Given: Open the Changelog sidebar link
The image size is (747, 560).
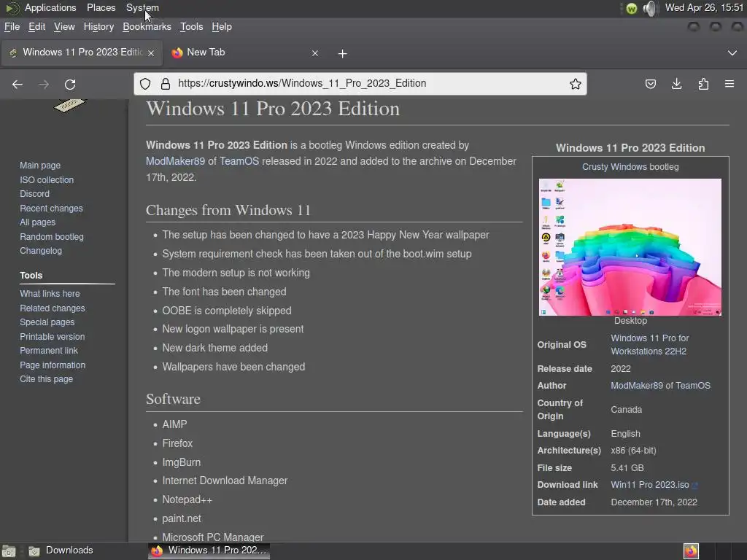Looking at the screenshot, I should (x=41, y=251).
